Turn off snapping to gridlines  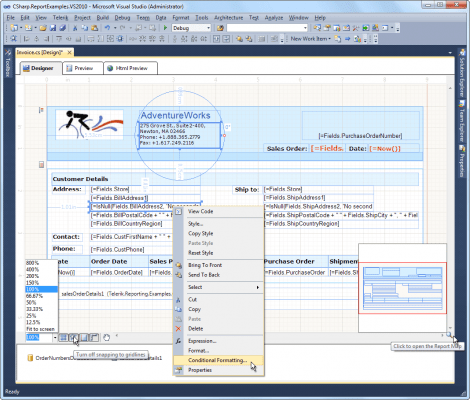tap(74, 337)
